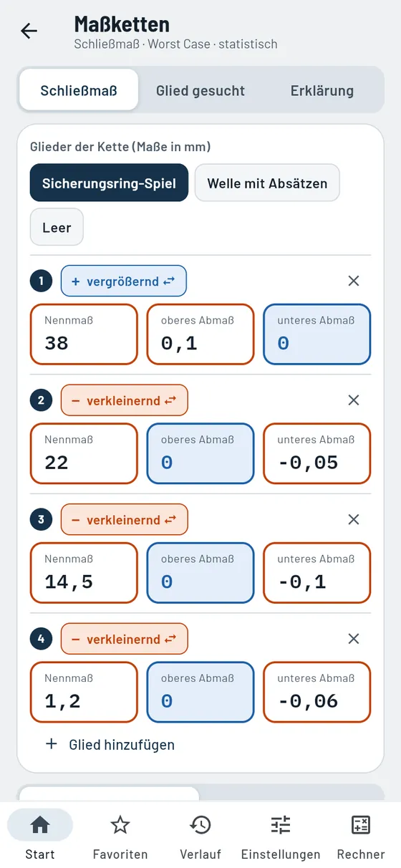Switch to Glied gesucht tab
The height and width of the screenshot is (868, 401).
click(x=200, y=90)
